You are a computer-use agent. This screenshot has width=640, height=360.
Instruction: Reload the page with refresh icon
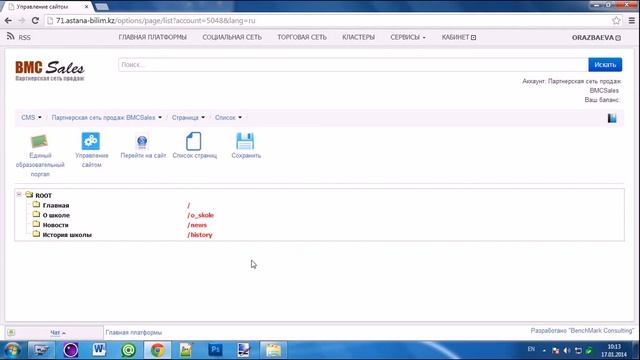click(x=35, y=20)
